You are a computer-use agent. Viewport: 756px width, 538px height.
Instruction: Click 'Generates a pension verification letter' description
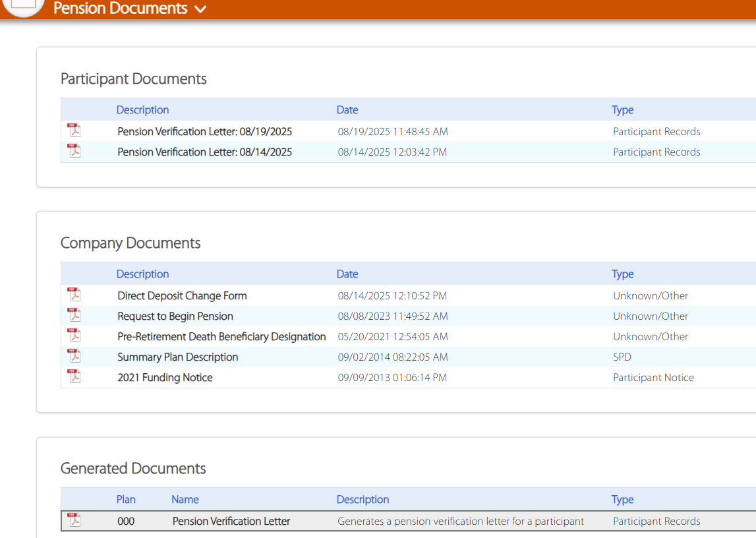461,521
